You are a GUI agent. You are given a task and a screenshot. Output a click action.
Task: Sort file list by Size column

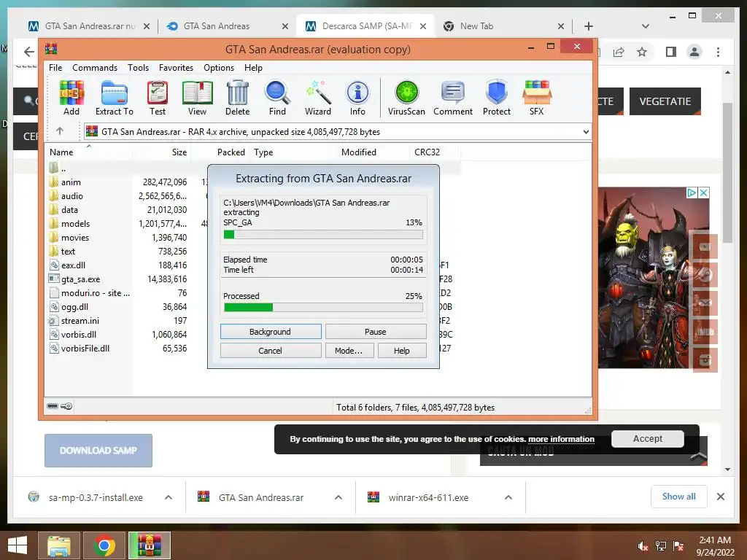click(161, 152)
